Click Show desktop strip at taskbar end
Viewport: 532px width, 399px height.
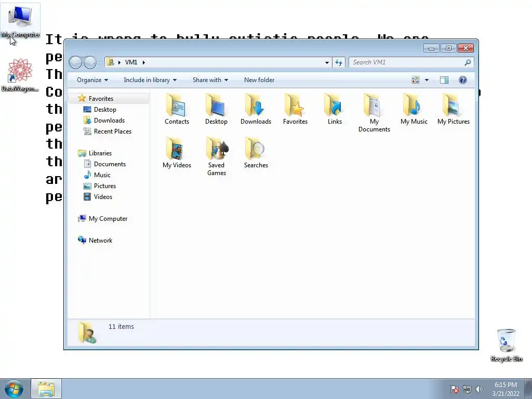[x=528, y=389]
